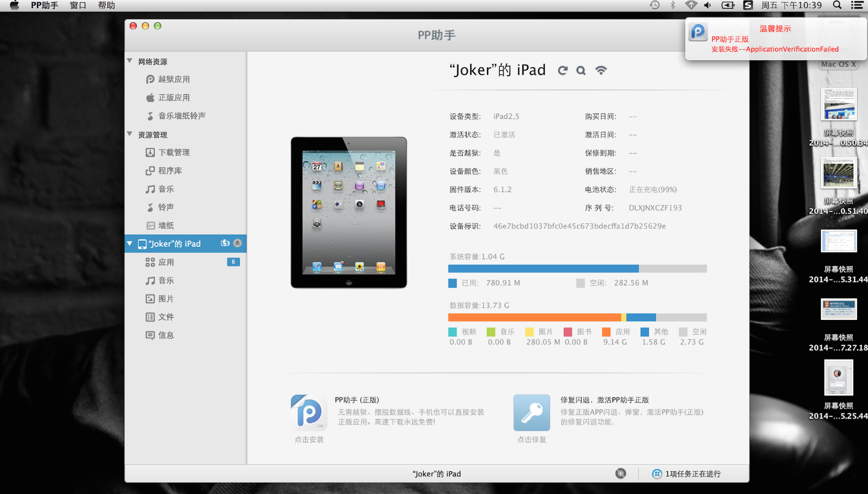Click the 数据容量 storage bar
Image resolution: width=868 pixels, height=494 pixels.
pyautogui.click(x=577, y=317)
